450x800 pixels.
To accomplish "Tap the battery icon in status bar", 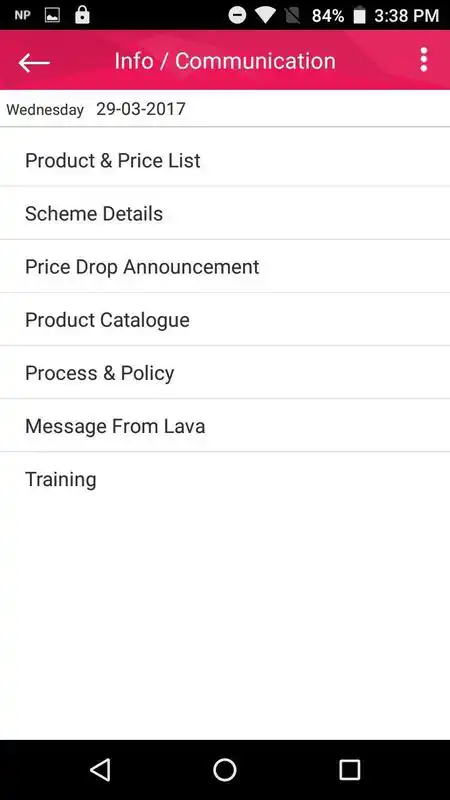I will tap(360, 15).
